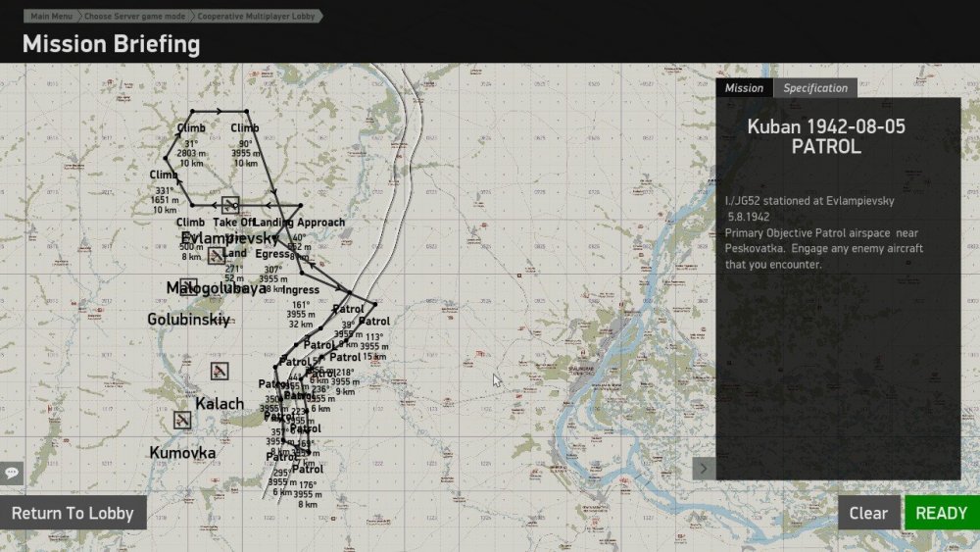Click the Kalach town label
Image resolution: width=980 pixels, height=552 pixels.
coord(220,403)
